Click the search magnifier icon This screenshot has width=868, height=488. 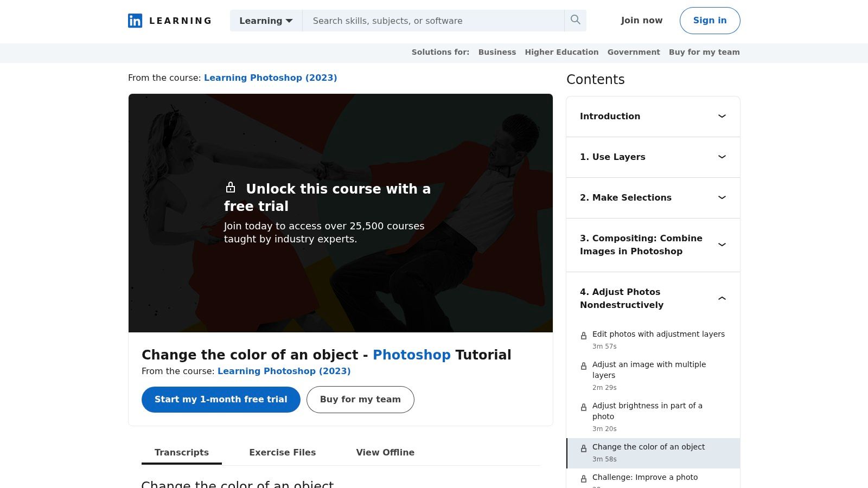pyautogui.click(x=576, y=20)
